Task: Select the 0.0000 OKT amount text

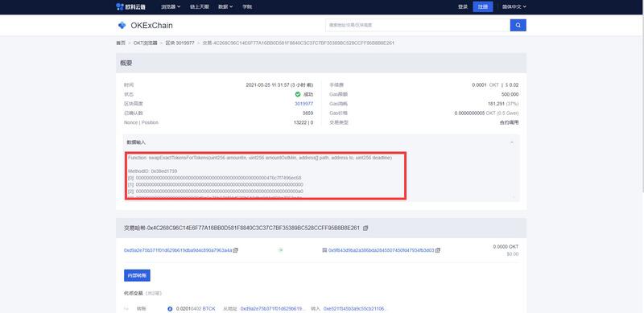Action: (506, 246)
